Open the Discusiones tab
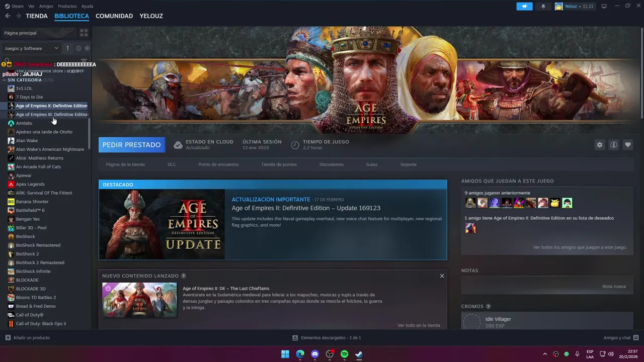This screenshot has height=362, width=644. (x=332, y=164)
